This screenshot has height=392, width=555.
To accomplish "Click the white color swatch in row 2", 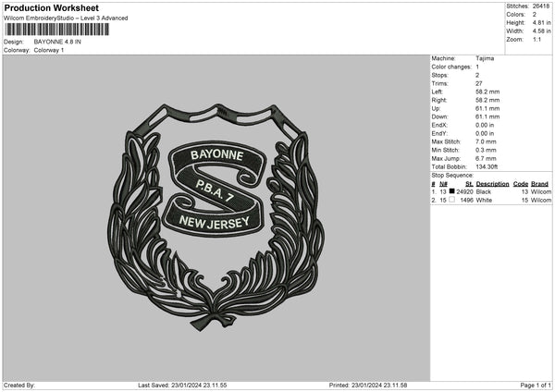I will pos(451,200).
